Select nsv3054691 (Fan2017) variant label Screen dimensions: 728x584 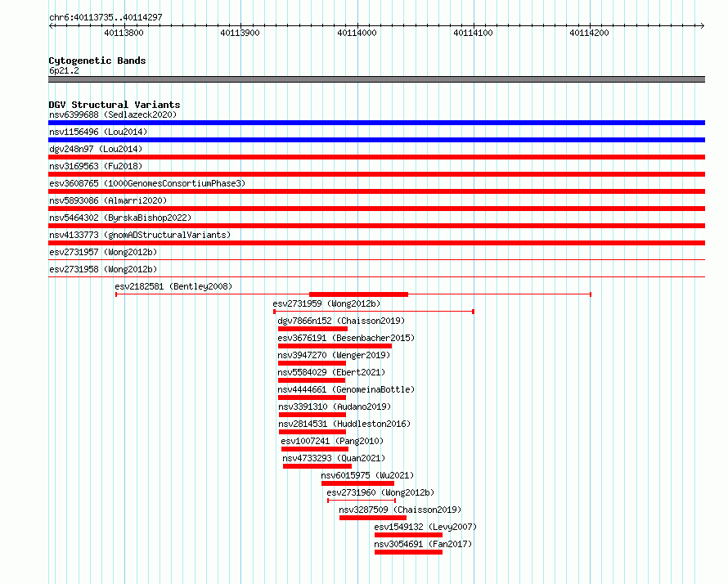point(423,544)
